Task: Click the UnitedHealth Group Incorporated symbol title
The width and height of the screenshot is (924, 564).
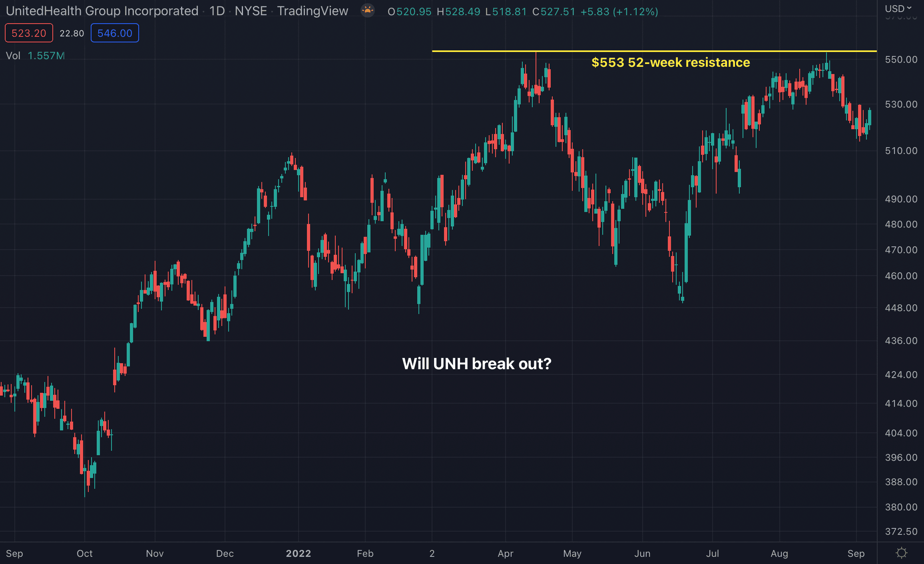Action: tap(102, 11)
